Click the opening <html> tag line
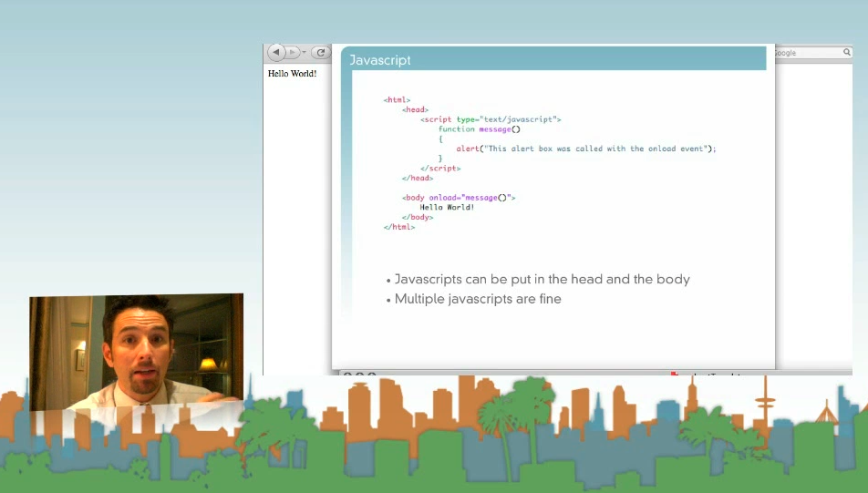This screenshot has height=493, width=868. coord(397,99)
